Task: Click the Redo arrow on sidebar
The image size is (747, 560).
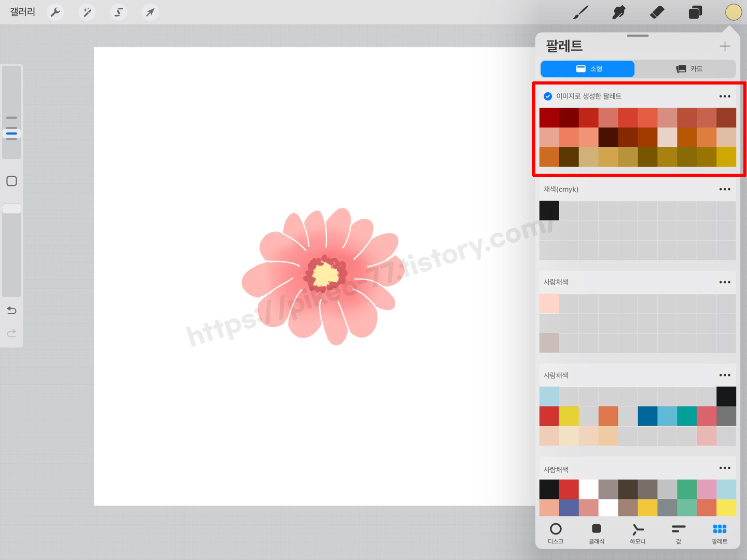Action: (11, 333)
